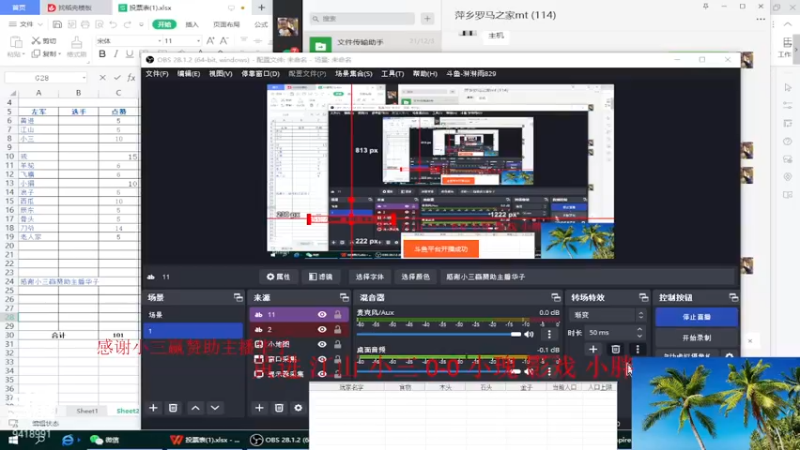Open the G28 name box dropdown
Screen dimensions: 800x450
coord(84,78)
